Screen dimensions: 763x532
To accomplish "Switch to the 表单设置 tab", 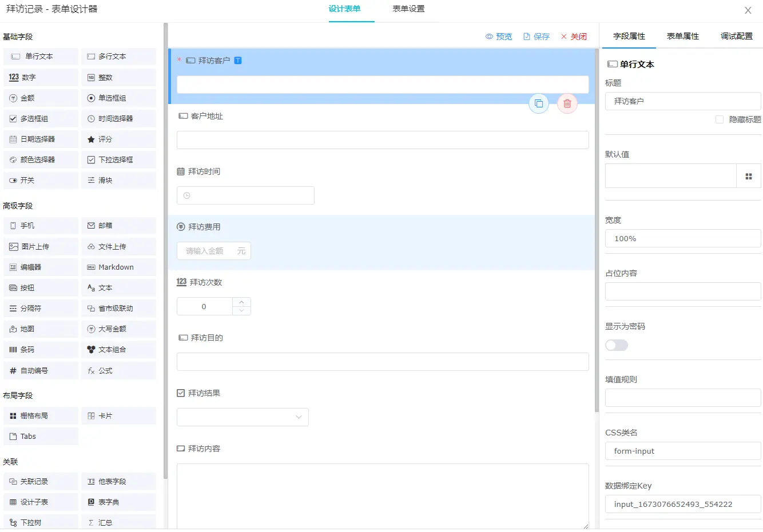I will [x=408, y=9].
